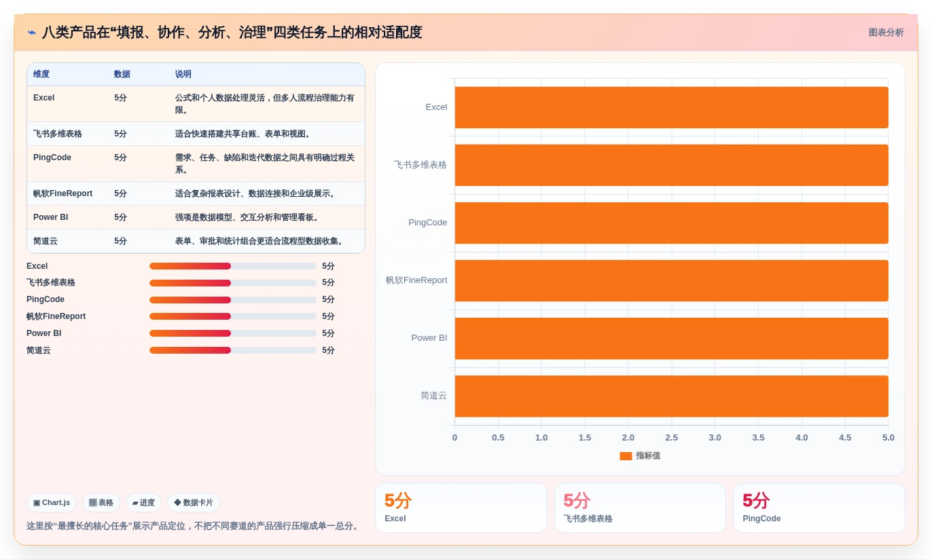The width and height of the screenshot is (932, 560).
Task: Click the Excel axis label in the chart
Action: click(436, 107)
